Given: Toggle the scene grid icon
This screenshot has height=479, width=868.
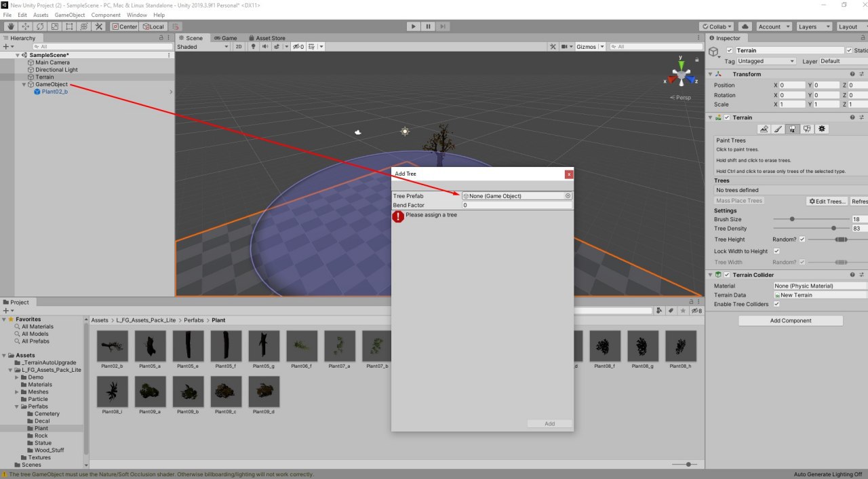Looking at the screenshot, I should point(312,47).
